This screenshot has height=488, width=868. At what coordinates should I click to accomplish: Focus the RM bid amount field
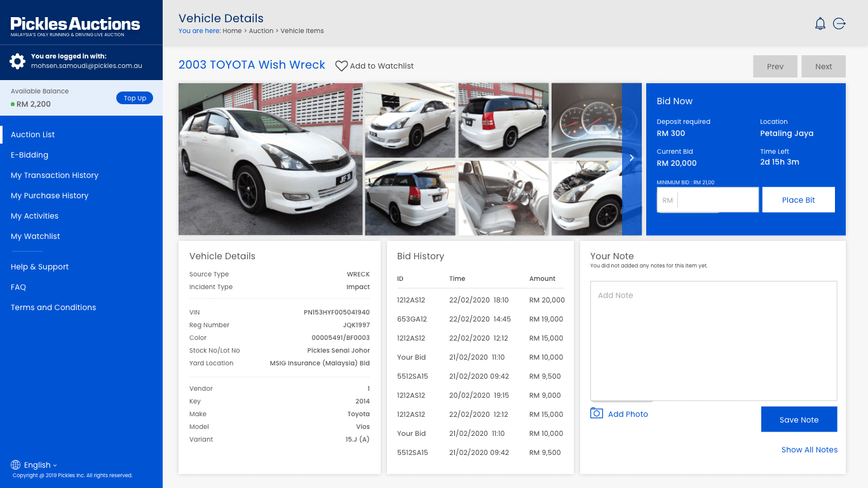point(708,200)
